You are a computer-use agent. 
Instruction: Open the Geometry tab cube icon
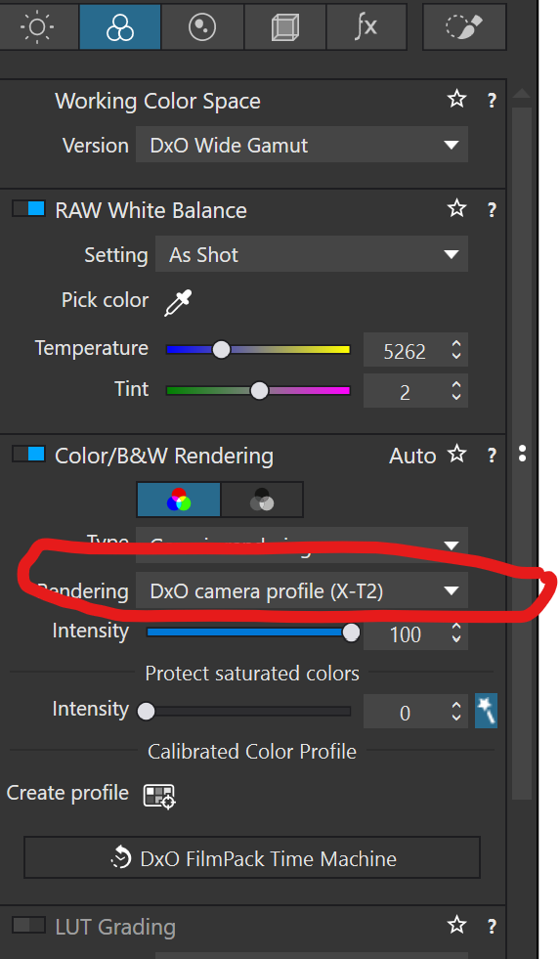pyautogui.click(x=285, y=27)
